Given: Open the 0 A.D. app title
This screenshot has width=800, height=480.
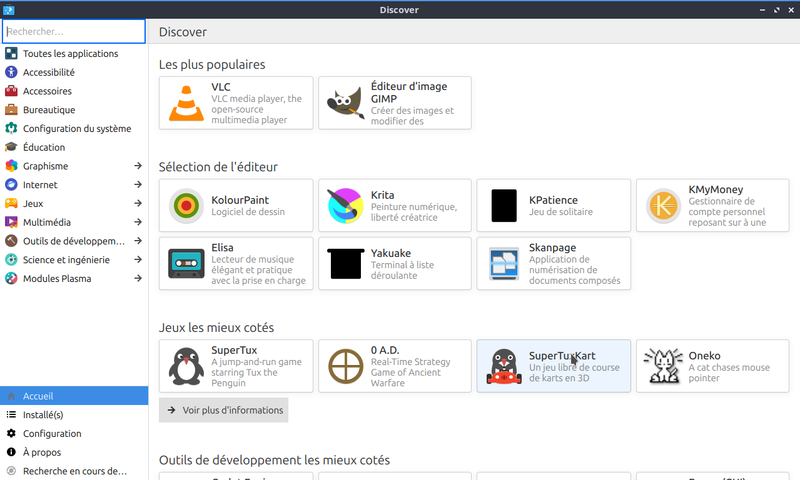Looking at the screenshot, I should (385, 350).
